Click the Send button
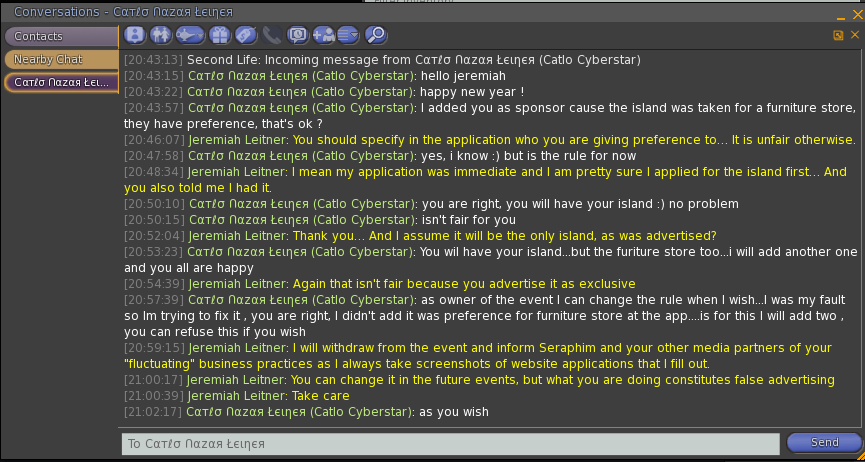Image resolution: width=865 pixels, height=462 pixels. (824, 443)
